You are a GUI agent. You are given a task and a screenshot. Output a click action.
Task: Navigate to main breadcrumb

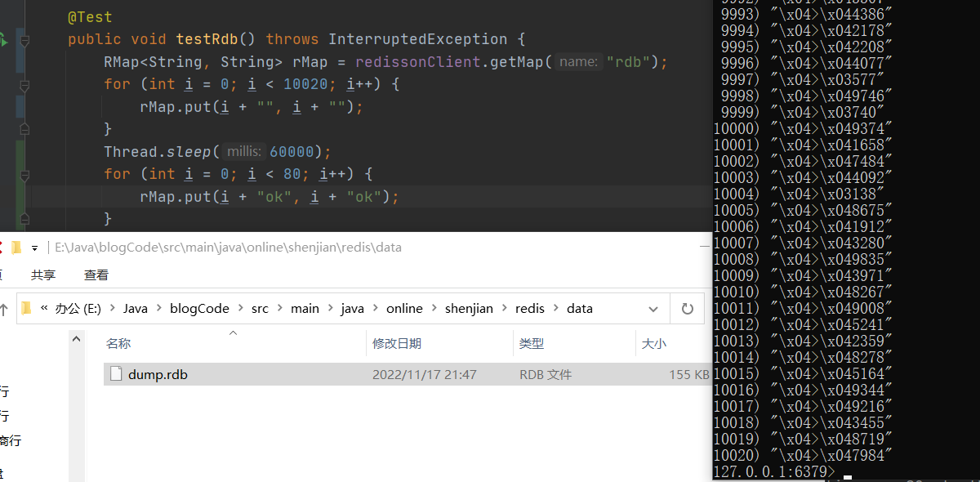pos(305,308)
